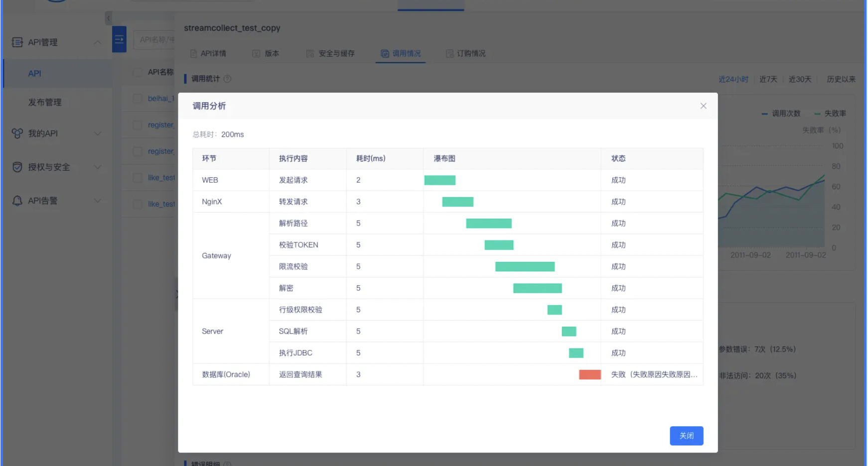Expand the 我的API menu chevron

tap(98, 133)
